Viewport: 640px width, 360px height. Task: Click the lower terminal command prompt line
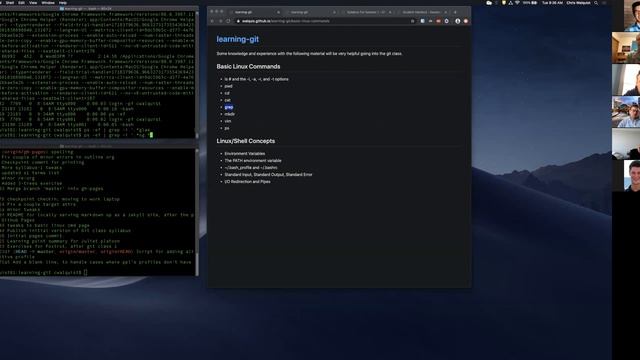(43, 272)
